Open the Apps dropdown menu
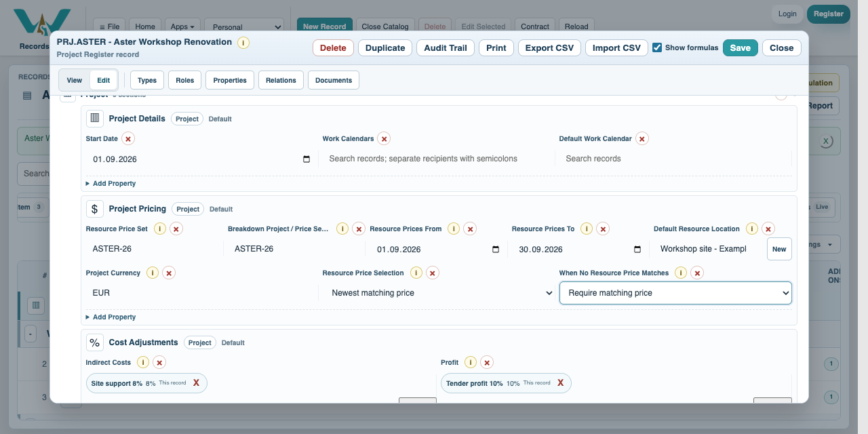868x434 pixels. coord(182,26)
